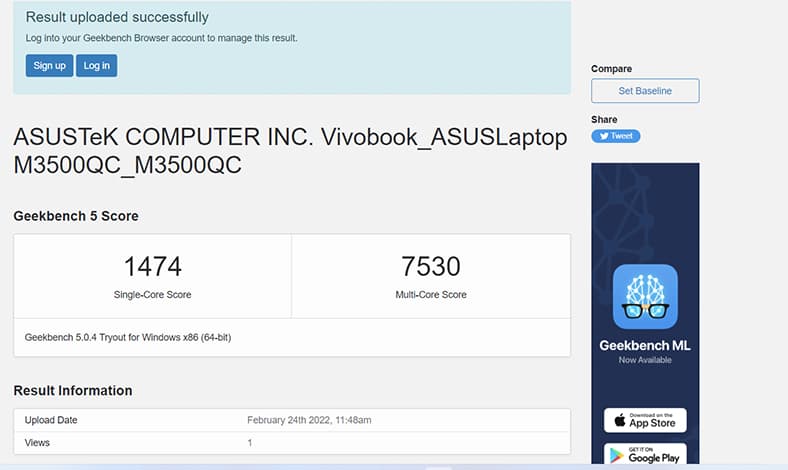
Task: Click the Views row label
Action: (x=37, y=443)
